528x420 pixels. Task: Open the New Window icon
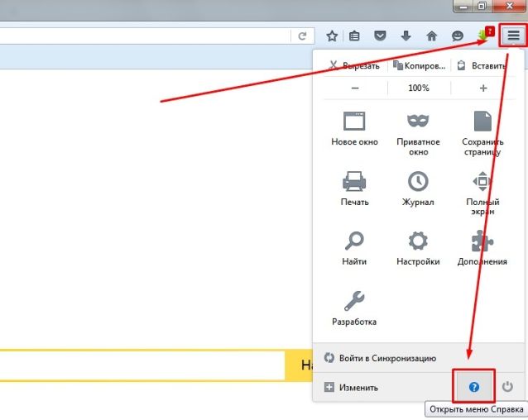354,123
